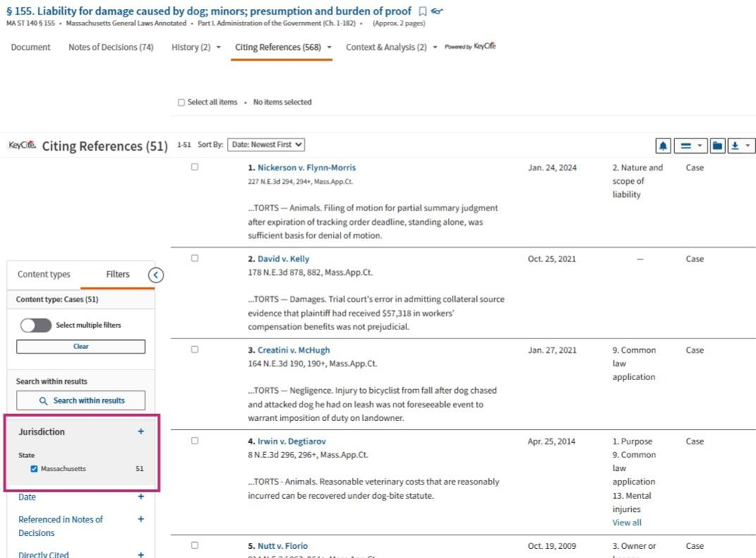This screenshot has width=756, height=558.
Task: Check the Select all items checkbox
Action: pos(182,102)
